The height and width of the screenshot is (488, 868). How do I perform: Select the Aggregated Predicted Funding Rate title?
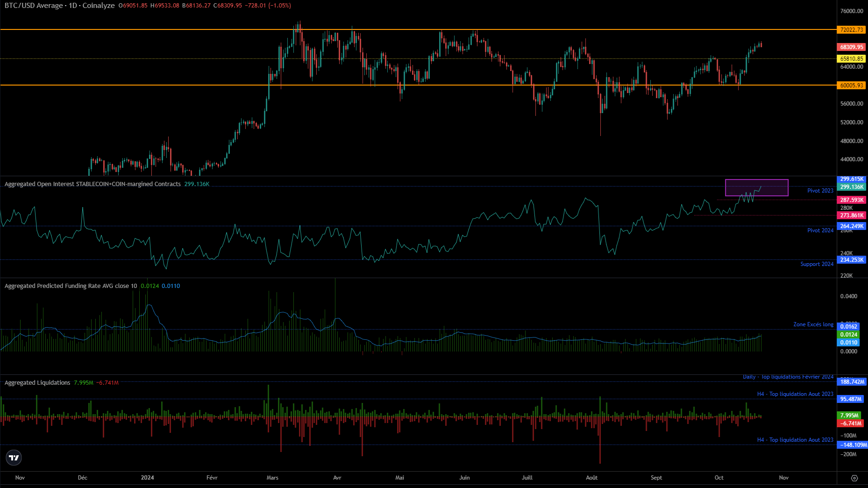(71, 286)
